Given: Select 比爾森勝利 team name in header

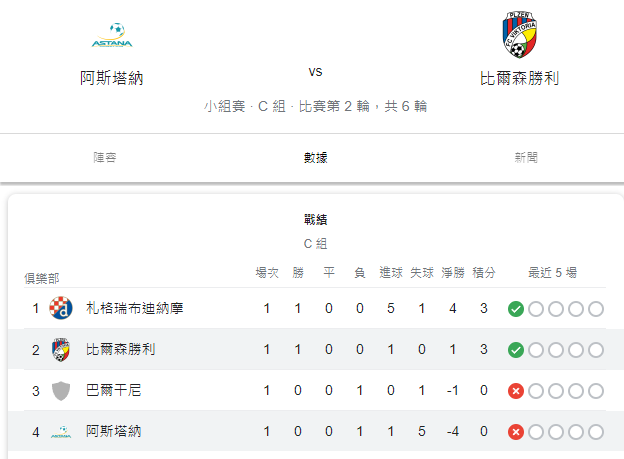Looking at the screenshot, I should [519, 78].
